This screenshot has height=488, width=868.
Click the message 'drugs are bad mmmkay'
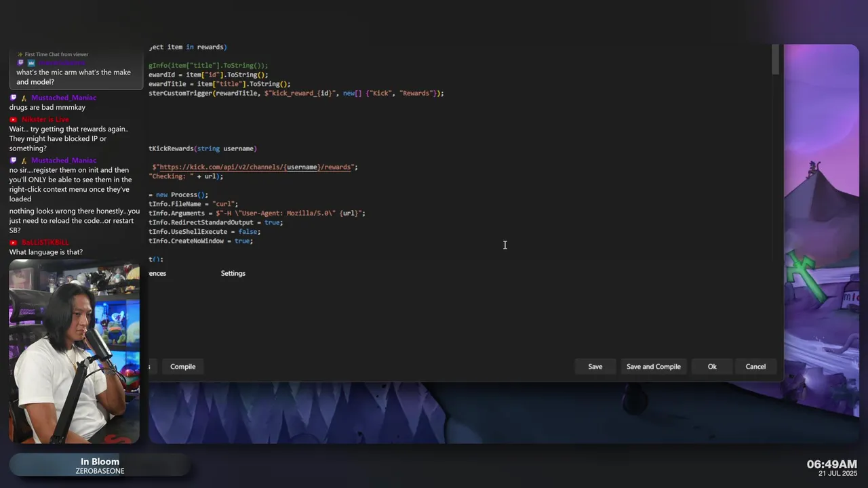click(47, 107)
